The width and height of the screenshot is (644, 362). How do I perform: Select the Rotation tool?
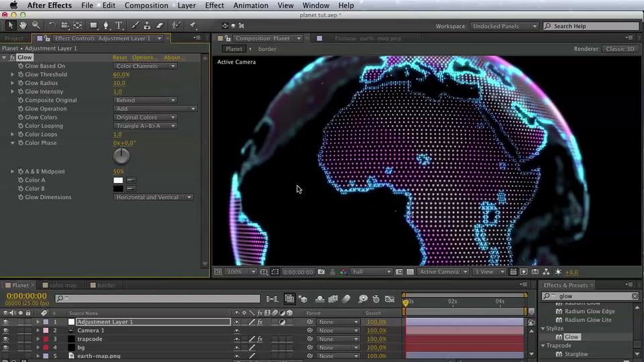(x=52, y=25)
